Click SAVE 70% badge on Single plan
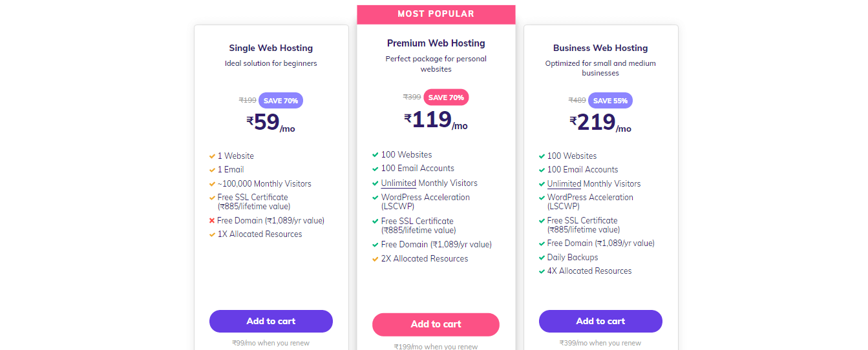This screenshot has width=868, height=350. (281, 101)
